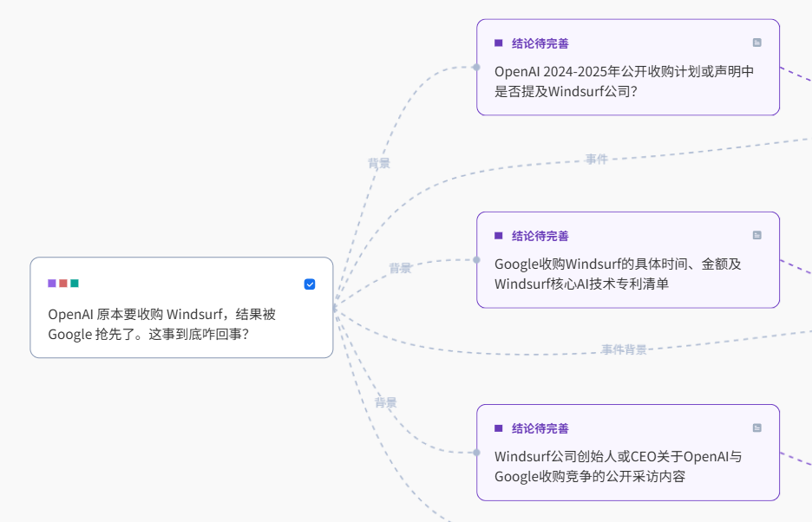Click the 背景 label on edge to Google收购Windsurf node
This screenshot has width=812, height=522.
click(400, 268)
